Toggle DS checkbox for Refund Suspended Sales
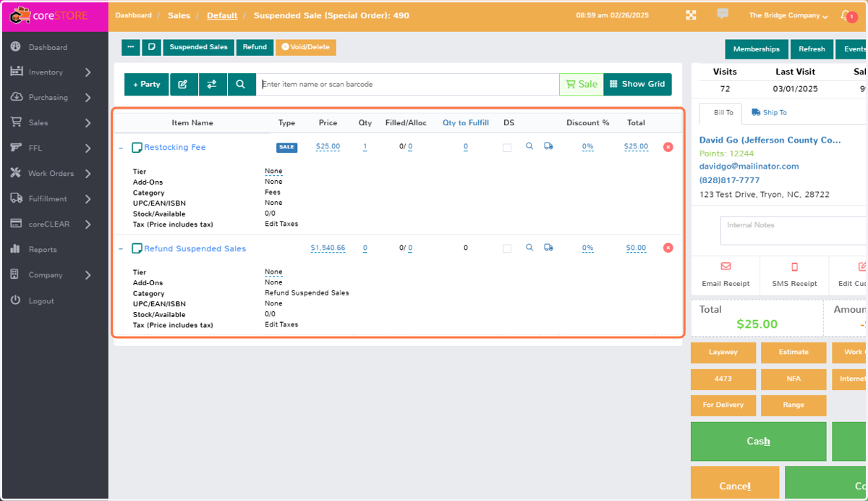The height and width of the screenshot is (501, 868). pos(507,248)
